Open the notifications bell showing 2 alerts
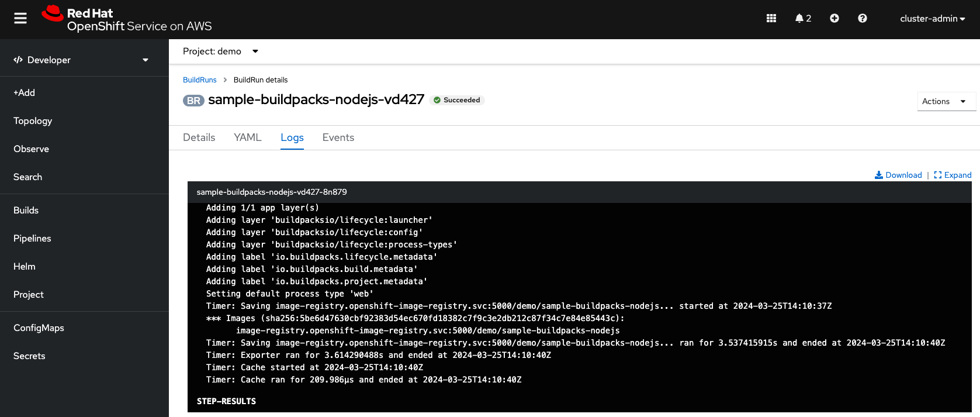This screenshot has width=980, height=417. 803,18
